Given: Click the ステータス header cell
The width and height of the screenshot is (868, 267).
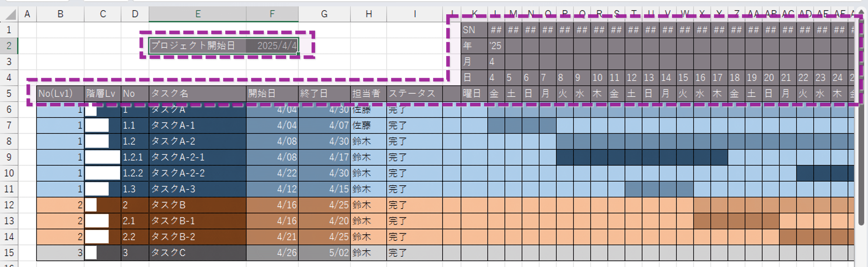Looking at the screenshot, I should [414, 94].
